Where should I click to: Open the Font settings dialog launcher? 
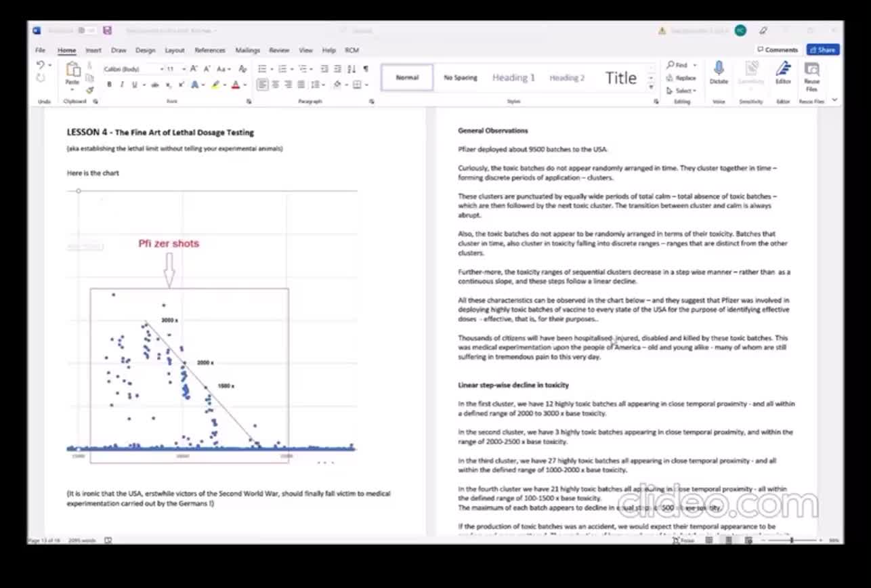click(x=249, y=102)
